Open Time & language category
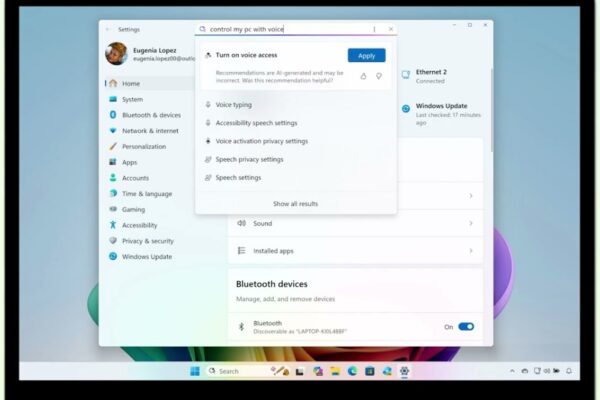The width and height of the screenshot is (600, 400). click(x=149, y=194)
